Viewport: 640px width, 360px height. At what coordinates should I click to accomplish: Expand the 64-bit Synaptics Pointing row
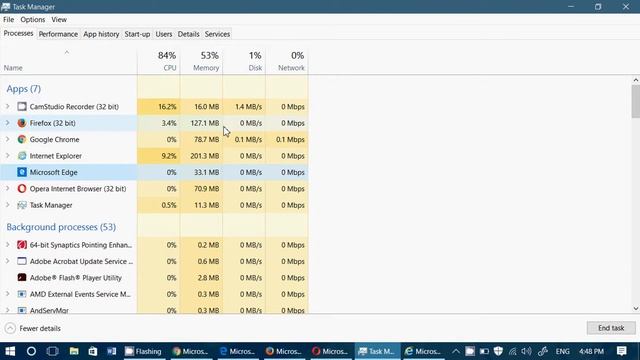7,245
